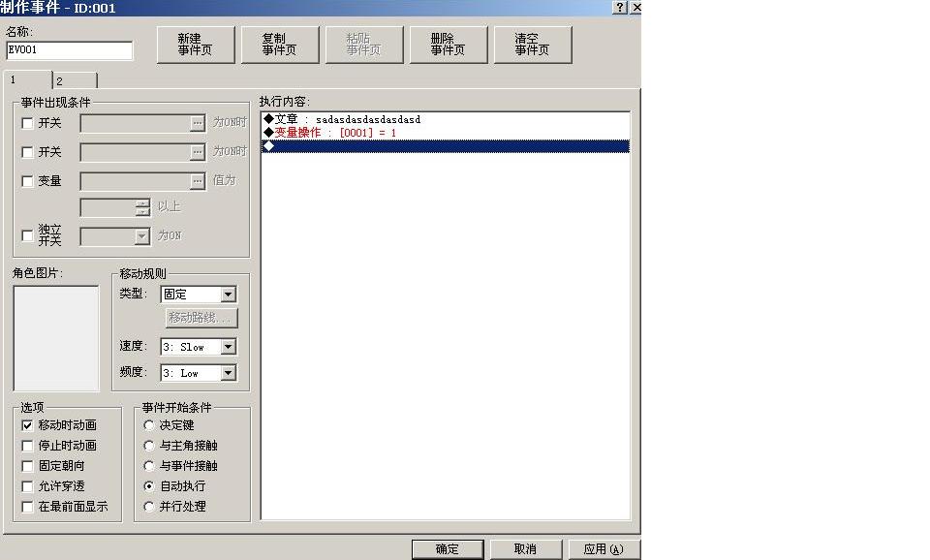Click the 确定 button

point(448,549)
